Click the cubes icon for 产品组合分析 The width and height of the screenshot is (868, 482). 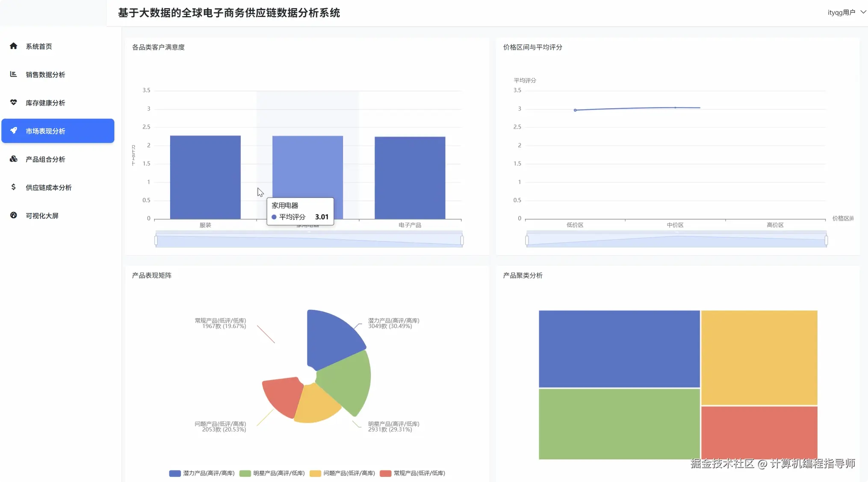click(x=14, y=159)
